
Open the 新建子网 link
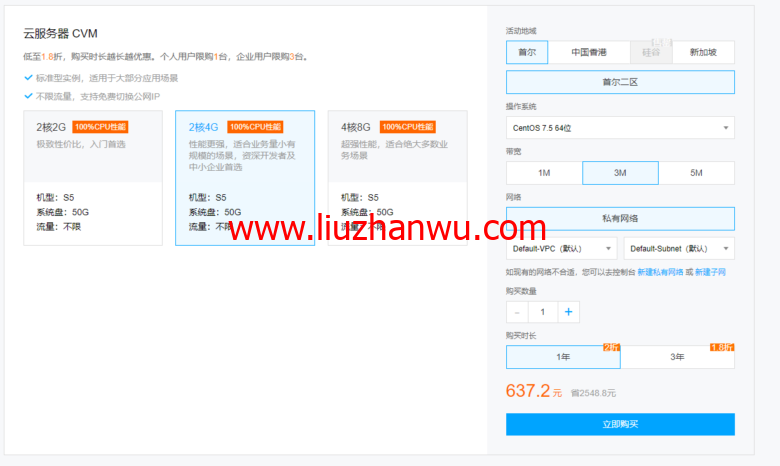710,272
